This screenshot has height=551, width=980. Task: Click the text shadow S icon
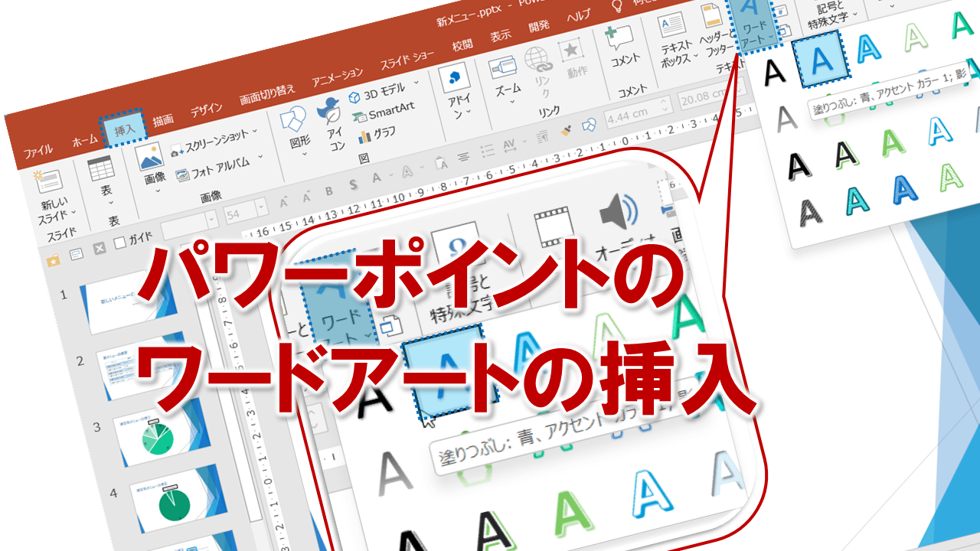(x=353, y=185)
